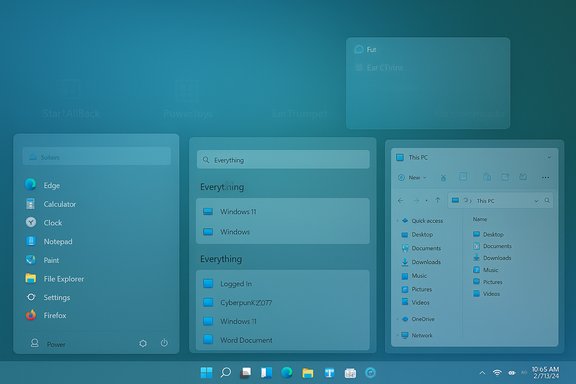Open the Videos folder under the Name column
Image resolution: width=576 pixels, height=384 pixels.
[x=486, y=294]
